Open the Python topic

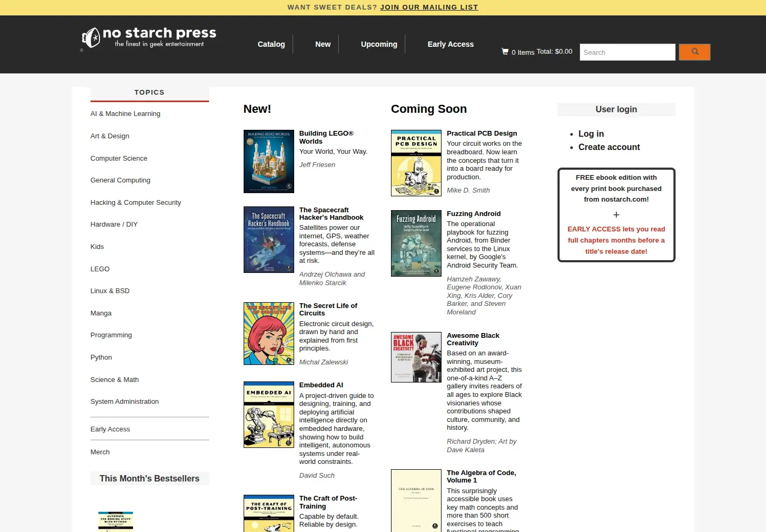[101, 358]
